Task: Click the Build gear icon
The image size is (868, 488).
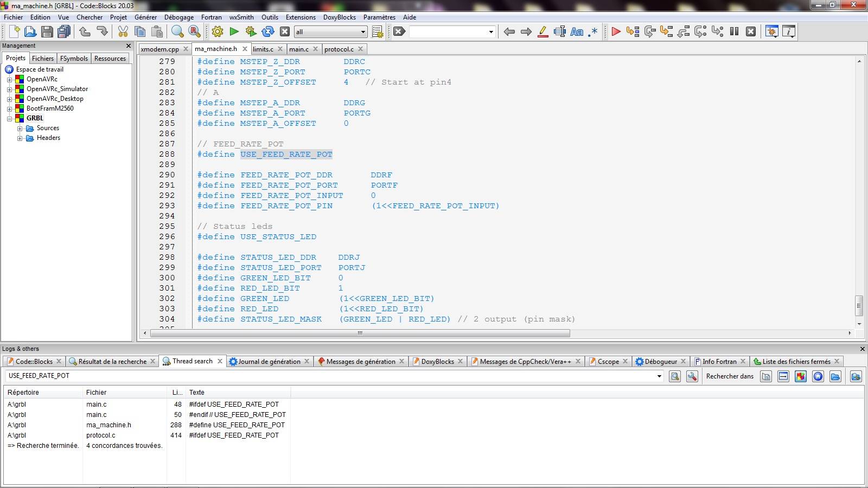Action: pos(218,31)
